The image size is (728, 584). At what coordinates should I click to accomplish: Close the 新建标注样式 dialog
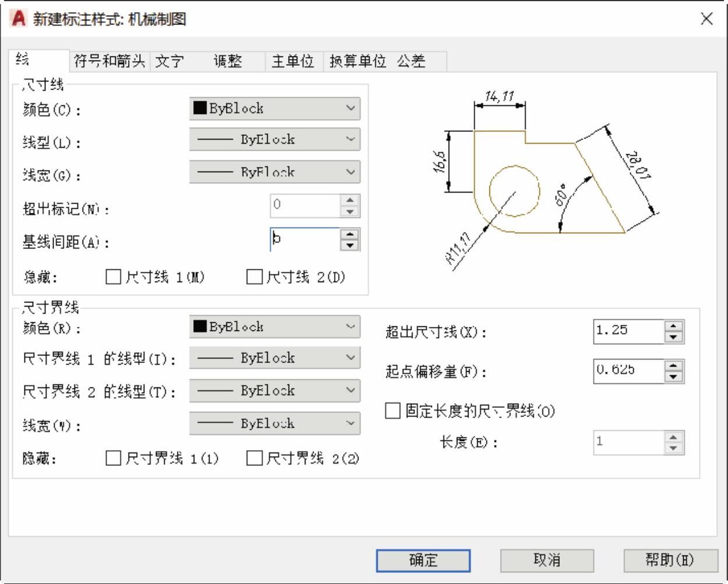pyautogui.click(x=706, y=19)
